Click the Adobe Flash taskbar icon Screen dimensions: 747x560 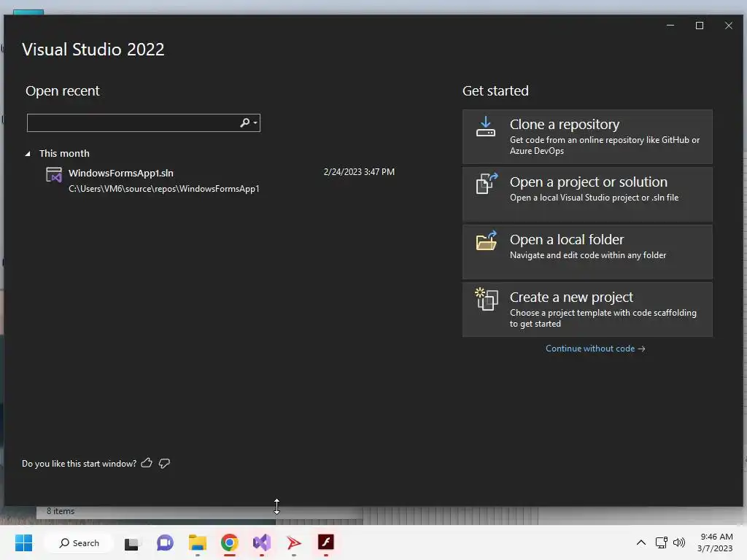coord(326,542)
